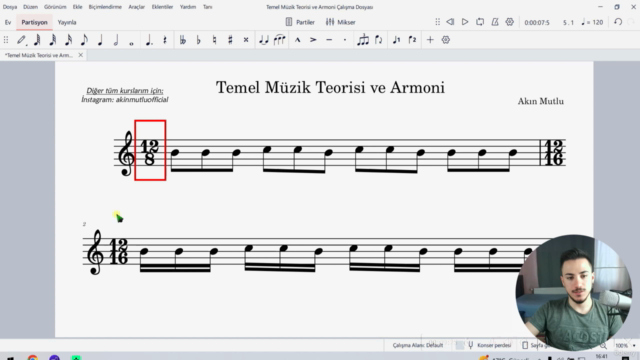The width and height of the screenshot is (640, 360).
Task: Open the Yardım menu
Action: [188, 7]
